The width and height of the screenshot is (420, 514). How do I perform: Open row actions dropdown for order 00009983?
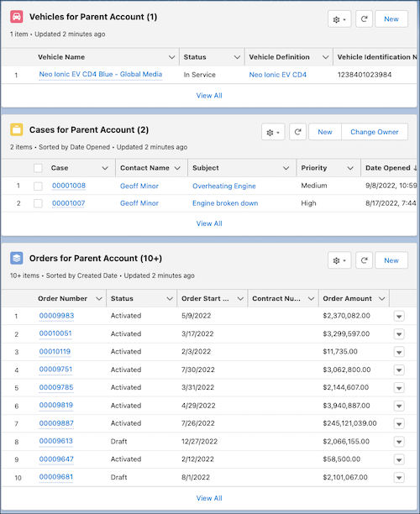point(399,317)
